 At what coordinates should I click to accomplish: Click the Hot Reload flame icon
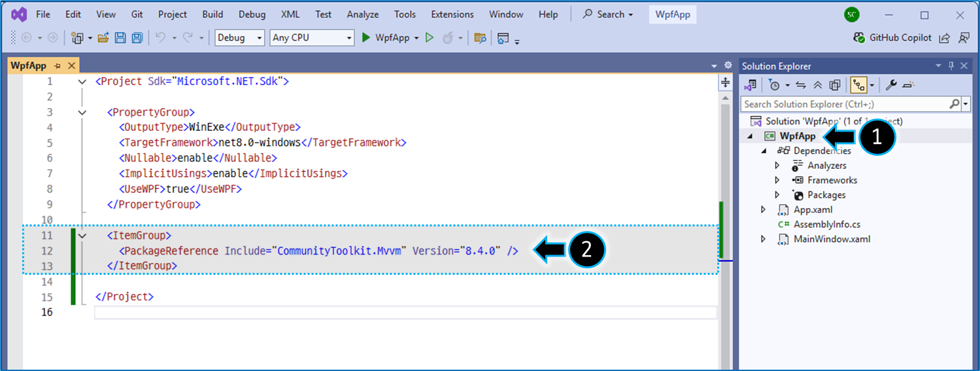[448, 38]
